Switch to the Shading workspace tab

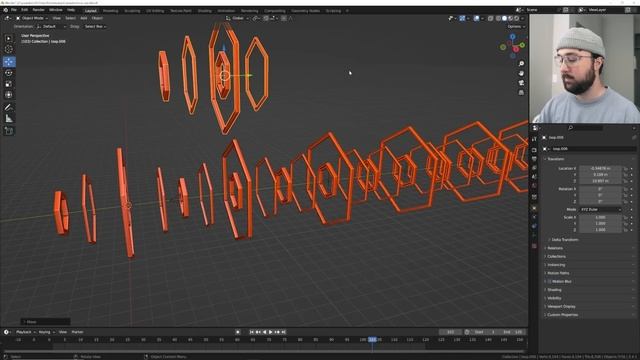tap(204, 11)
